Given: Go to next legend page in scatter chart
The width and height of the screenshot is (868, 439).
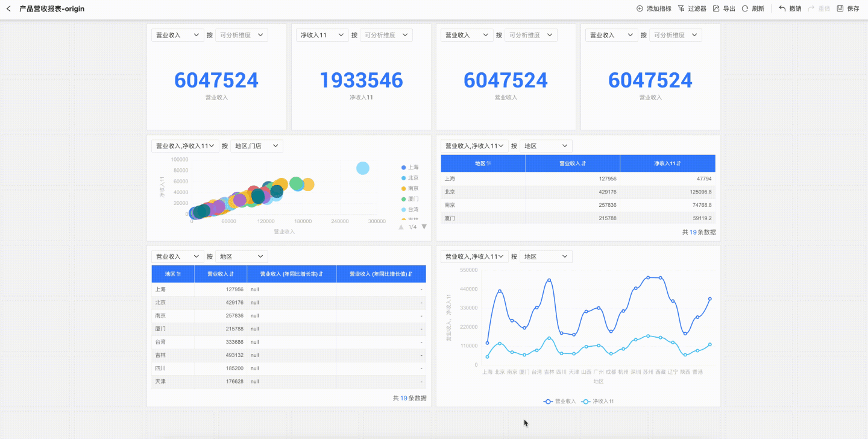Looking at the screenshot, I should click(x=424, y=227).
